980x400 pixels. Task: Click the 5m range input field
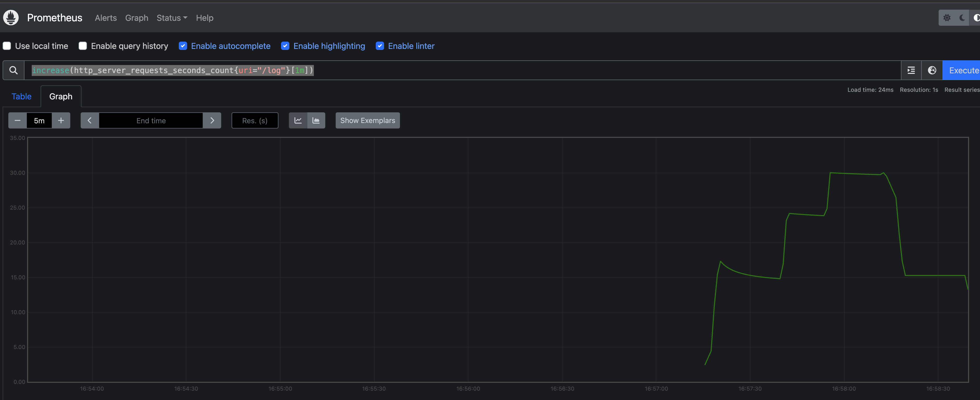pos(39,120)
